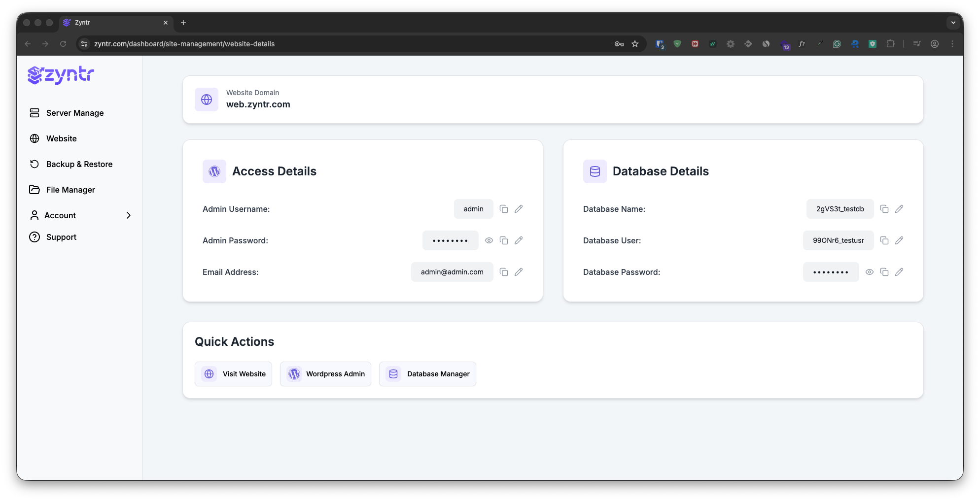Click the WordPress icon beside Access Details

click(x=214, y=171)
